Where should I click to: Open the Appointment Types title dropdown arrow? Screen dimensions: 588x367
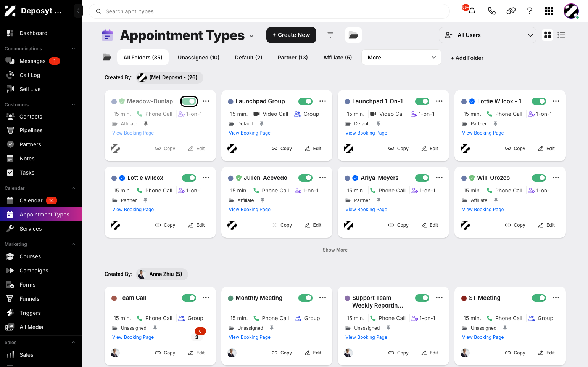[x=251, y=36]
